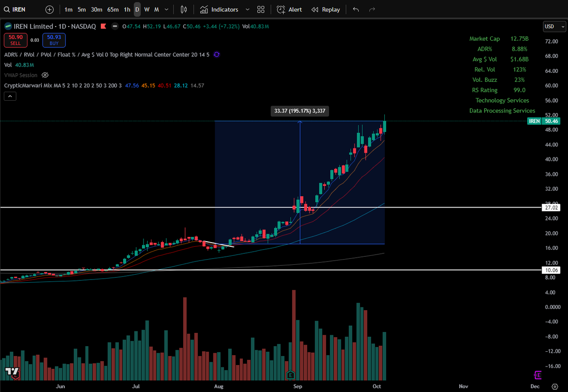Switch to the 5m timeframe
The image size is (568, 392).
click(82, 9)
